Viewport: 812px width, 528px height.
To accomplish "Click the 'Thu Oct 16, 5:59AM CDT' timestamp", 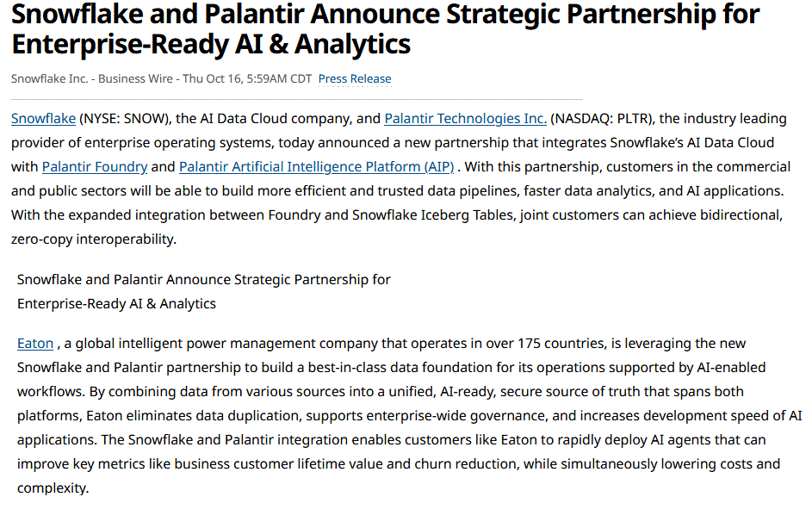I will pyautogui.click(x=249, y=78).
